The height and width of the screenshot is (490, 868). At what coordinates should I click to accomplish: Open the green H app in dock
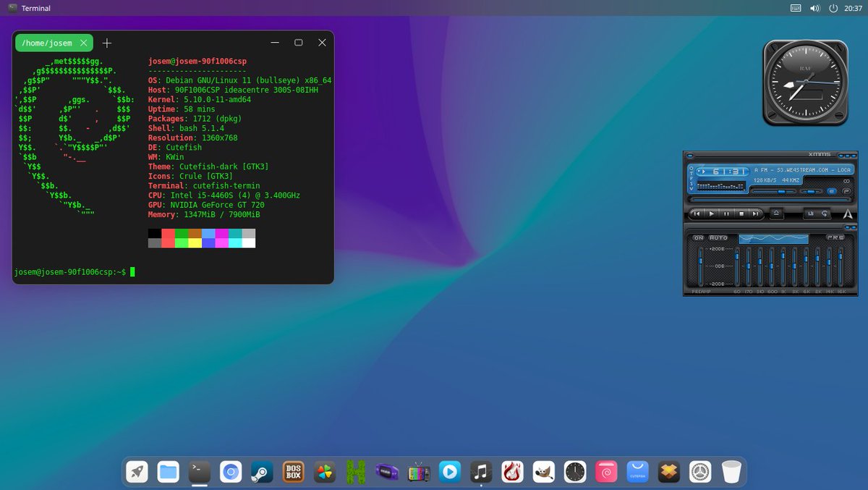(x=355, y=472)
